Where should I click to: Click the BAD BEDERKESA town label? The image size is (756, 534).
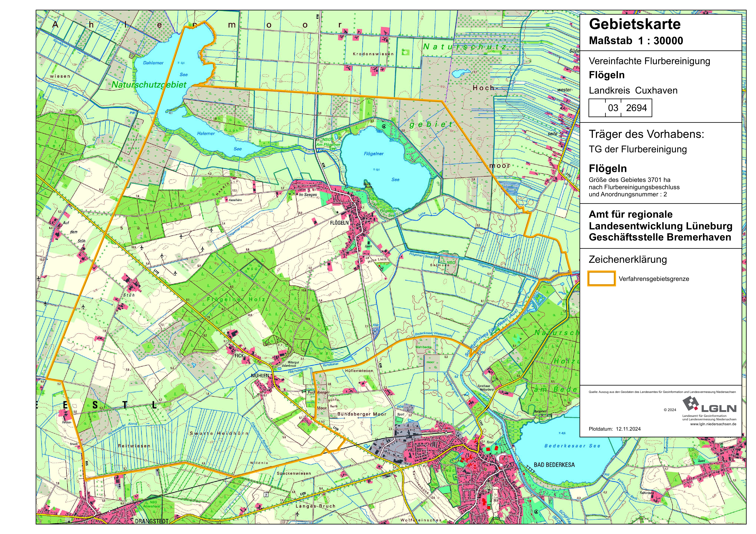(x=554, y=465)
